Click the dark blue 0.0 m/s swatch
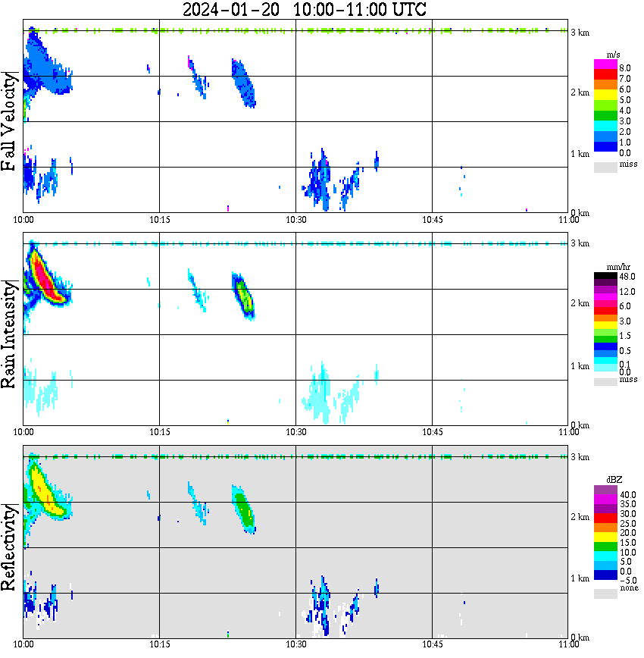 (x=605, y=147)
